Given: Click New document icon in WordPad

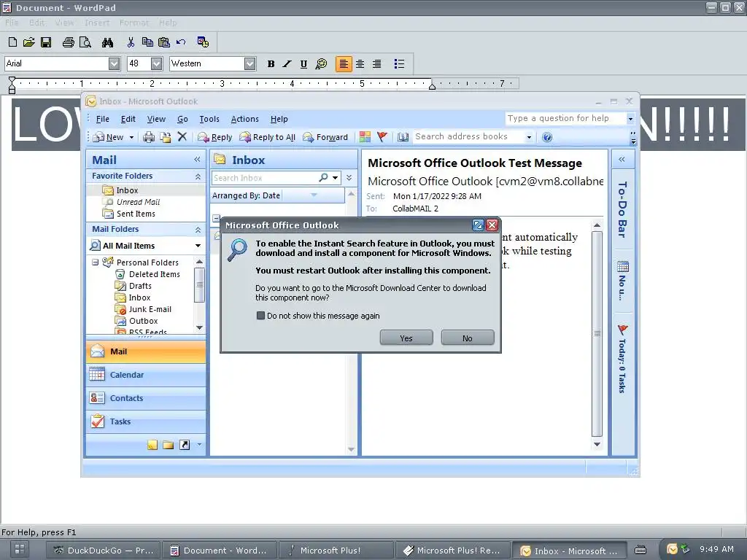Looking at the screenshot, I should tap(13, 42).
